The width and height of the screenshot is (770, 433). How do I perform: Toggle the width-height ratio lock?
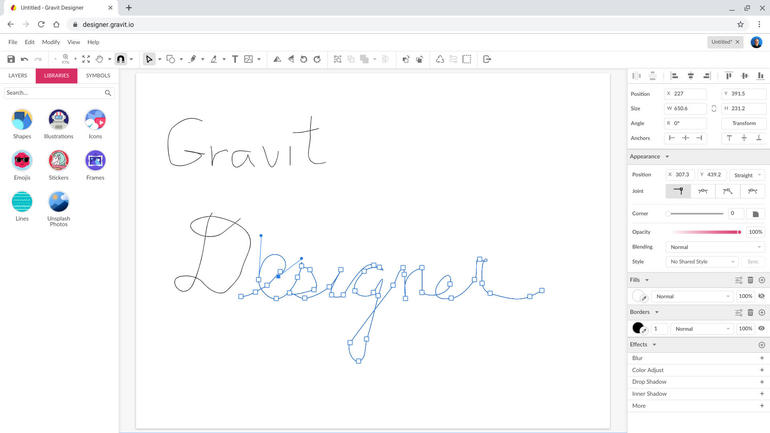(x=714, y=108)
